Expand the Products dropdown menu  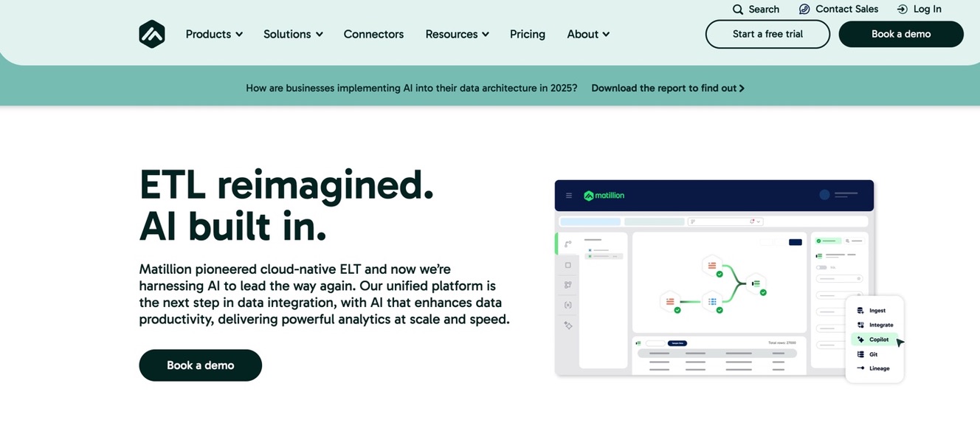(x=214, y=34)
